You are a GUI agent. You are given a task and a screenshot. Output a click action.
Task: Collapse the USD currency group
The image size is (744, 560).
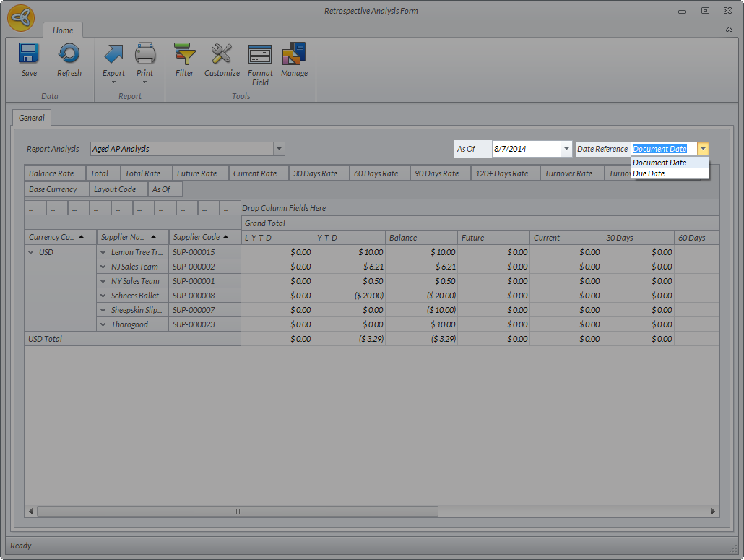31,252
